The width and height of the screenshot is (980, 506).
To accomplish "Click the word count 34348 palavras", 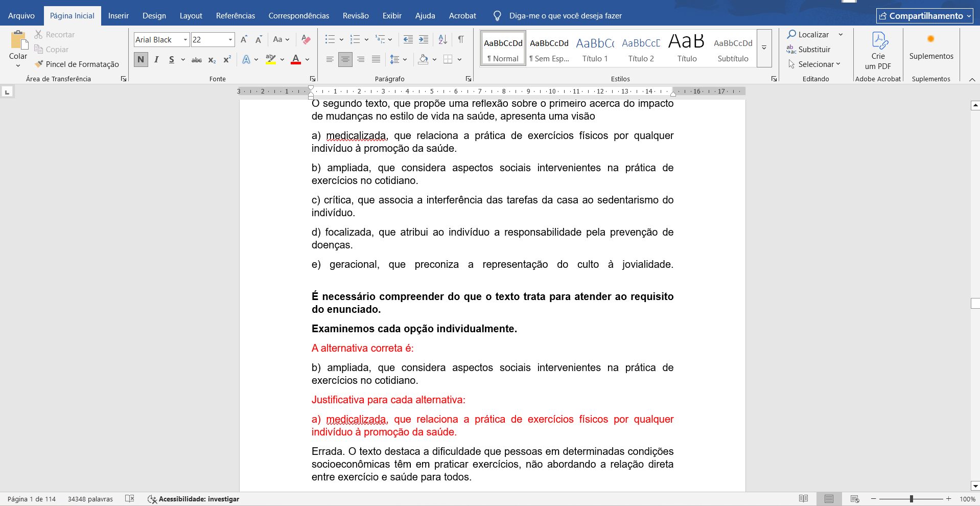I will tap(90, 499).
